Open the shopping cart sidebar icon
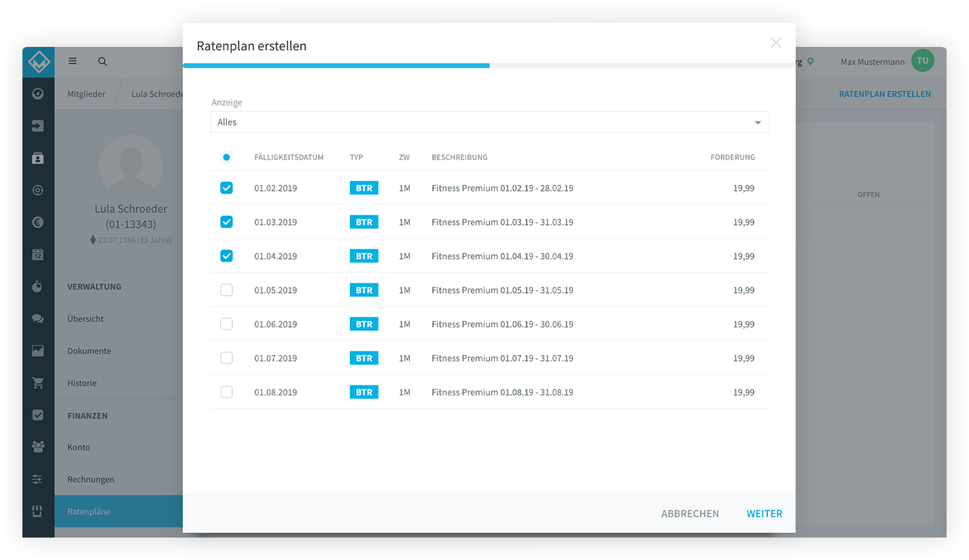This screenshot has height=560, width=969. [x=38, y=383]
